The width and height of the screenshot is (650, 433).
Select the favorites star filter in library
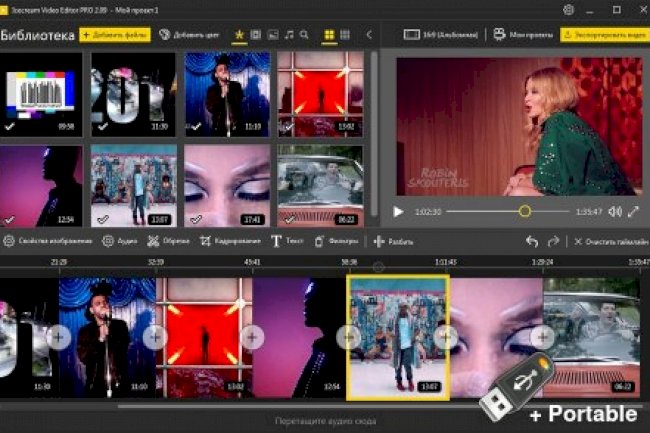point(239,34)
